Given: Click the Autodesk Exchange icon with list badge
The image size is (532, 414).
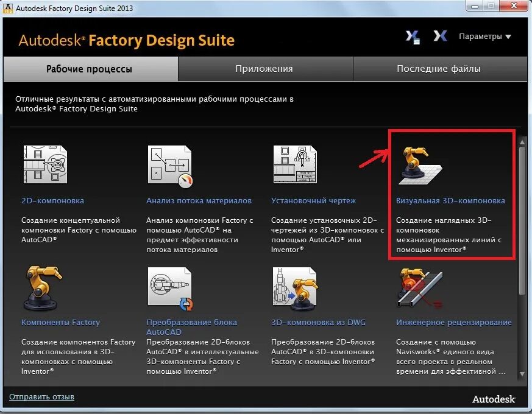Looking at the screenshot, I should point(413,37).
